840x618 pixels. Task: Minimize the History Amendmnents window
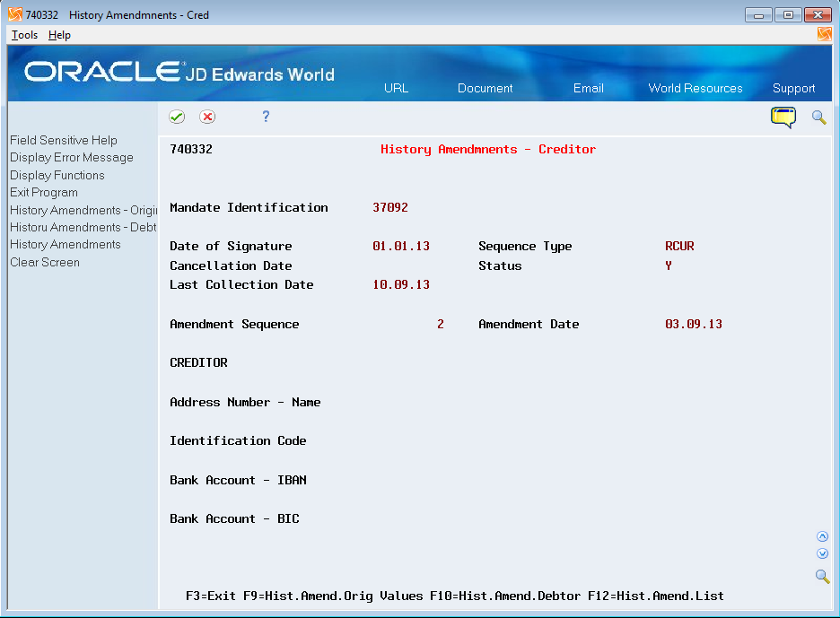tap(758, 14)
